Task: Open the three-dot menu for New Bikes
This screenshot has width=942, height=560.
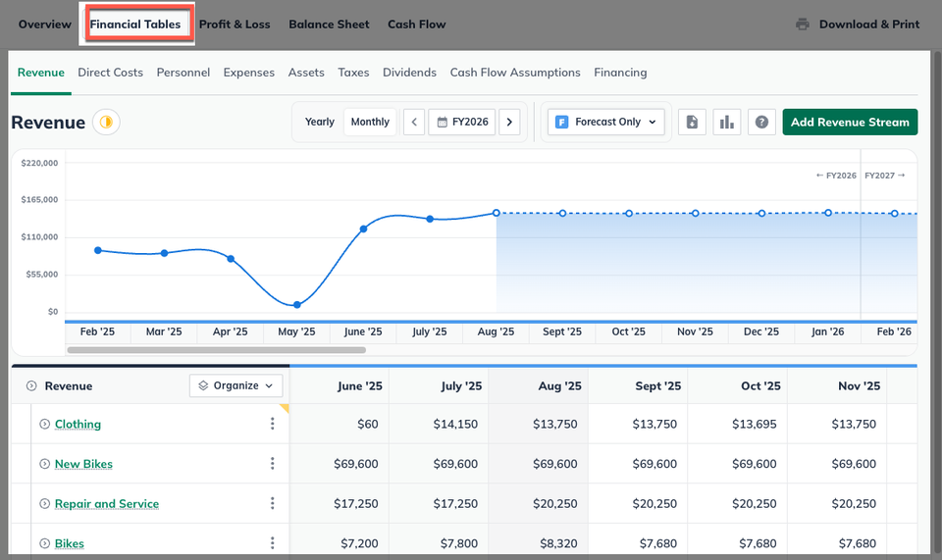Action: 272,463
